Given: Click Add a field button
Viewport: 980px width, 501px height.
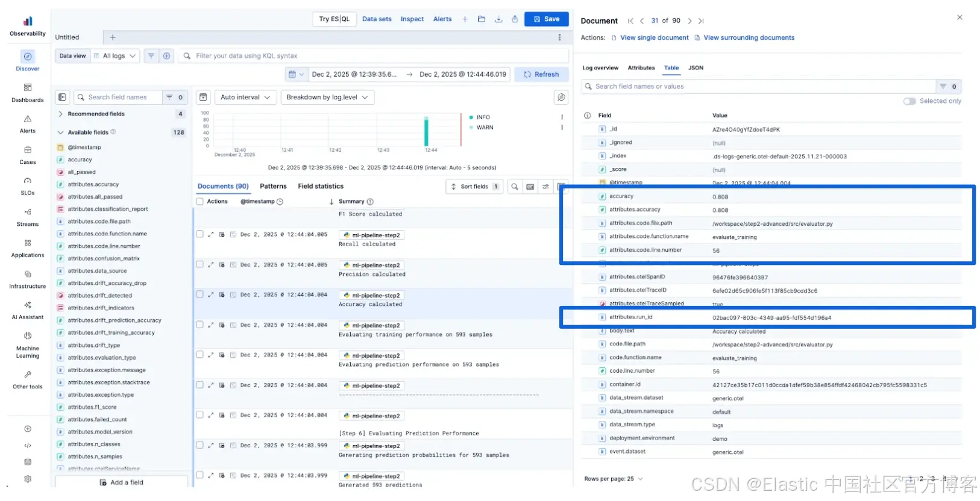Looking at the screenshot, I should 121,482.
